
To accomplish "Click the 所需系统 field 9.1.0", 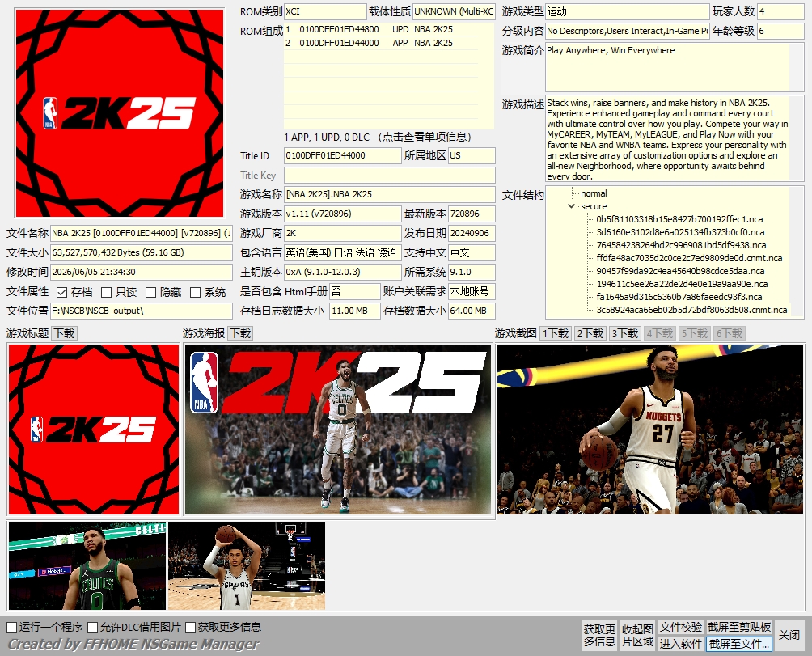I will pos(472,273).
